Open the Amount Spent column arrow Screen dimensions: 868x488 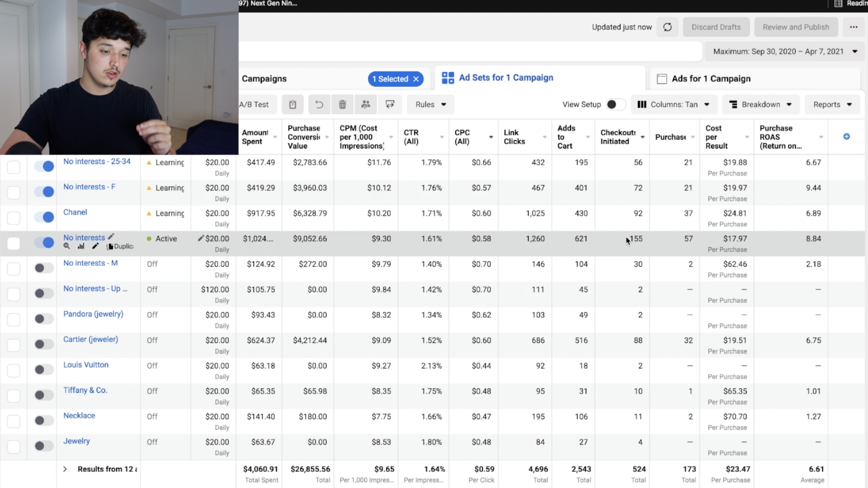pyautogui.click(x=275, y=137)
